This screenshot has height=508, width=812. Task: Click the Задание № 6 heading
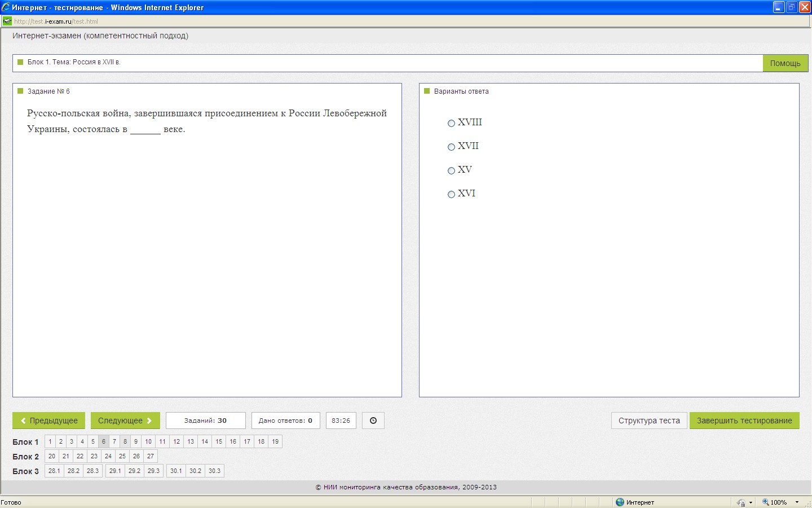(x=48, y=91)
